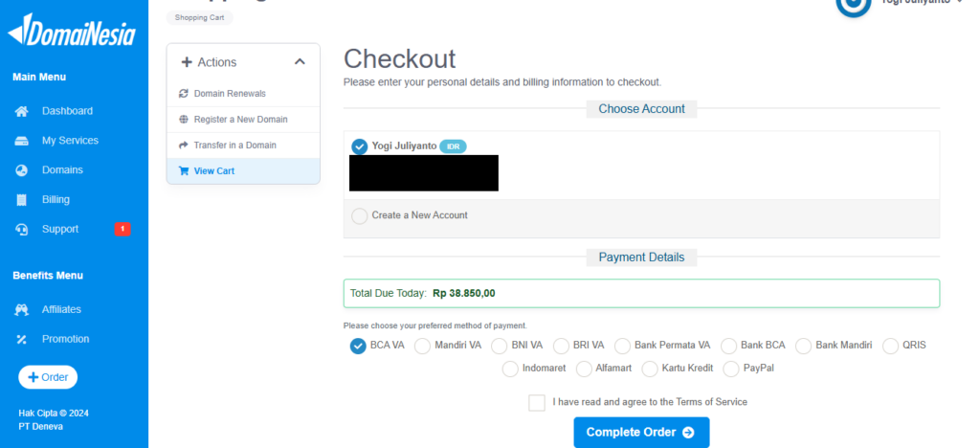Agree to the Terms of Service checkbox
The image size is (980, 448).
click(x=537, y=403)
